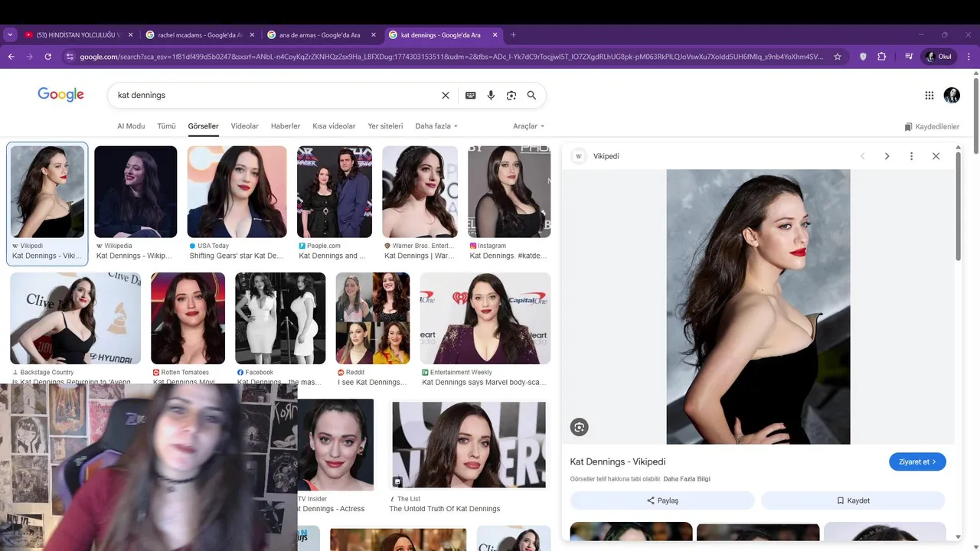980x551 pixels.
Task: Select the Videolar results tab
Action: [245, 126]
